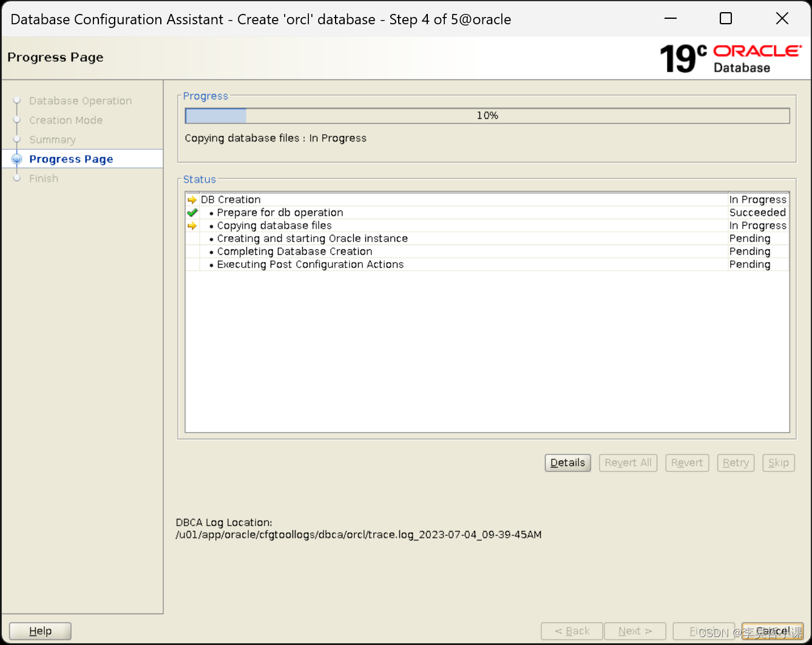Minimize the Database Configuration Assistant window
Viewport: 812px width, 645px height.
click(x=670, y=19)
